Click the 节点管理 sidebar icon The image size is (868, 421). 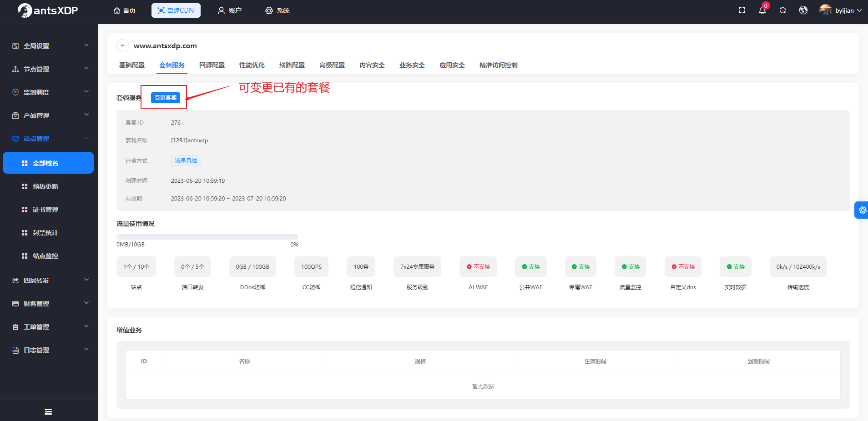(x=15, y=69)
